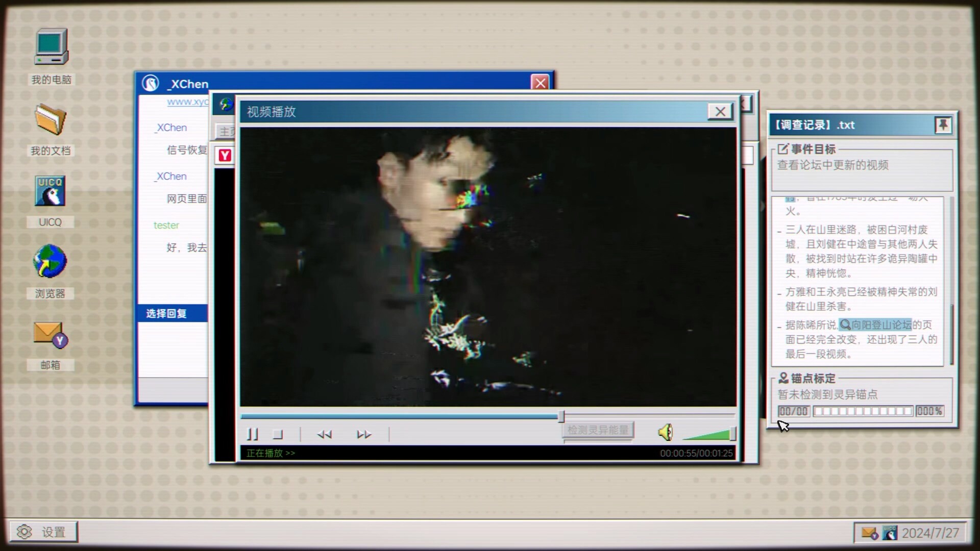Mute the video using the speaker icon
The width and height of the screenshot is (980, 551).
pyautogui.click(x=666, y=433)
